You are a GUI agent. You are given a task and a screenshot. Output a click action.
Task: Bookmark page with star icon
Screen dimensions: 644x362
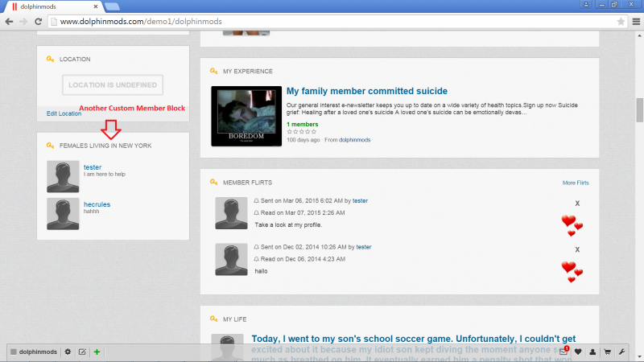(621, 22)
